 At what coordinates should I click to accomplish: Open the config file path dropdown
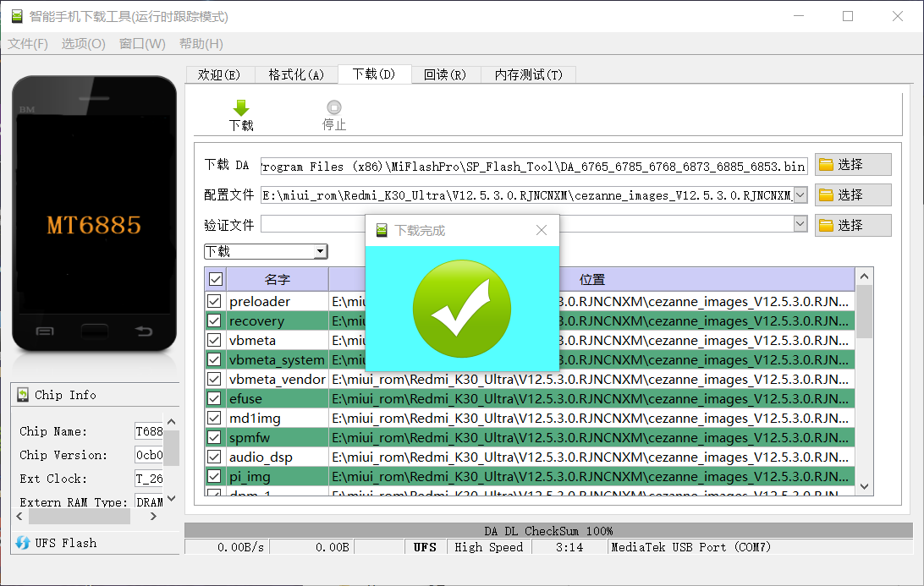pyautogui.click(x=800, y=195)
